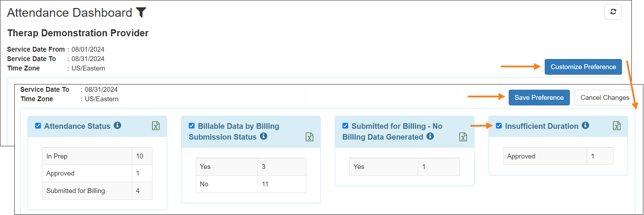Show info tooltip for No Billing Data Generated

(430, 136)
